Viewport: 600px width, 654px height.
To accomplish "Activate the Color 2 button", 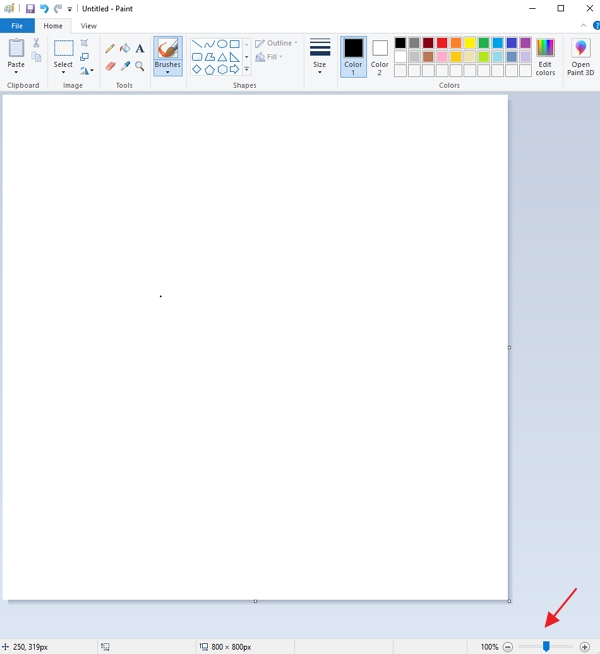I will pyautogui.click(x=379, y=57).
